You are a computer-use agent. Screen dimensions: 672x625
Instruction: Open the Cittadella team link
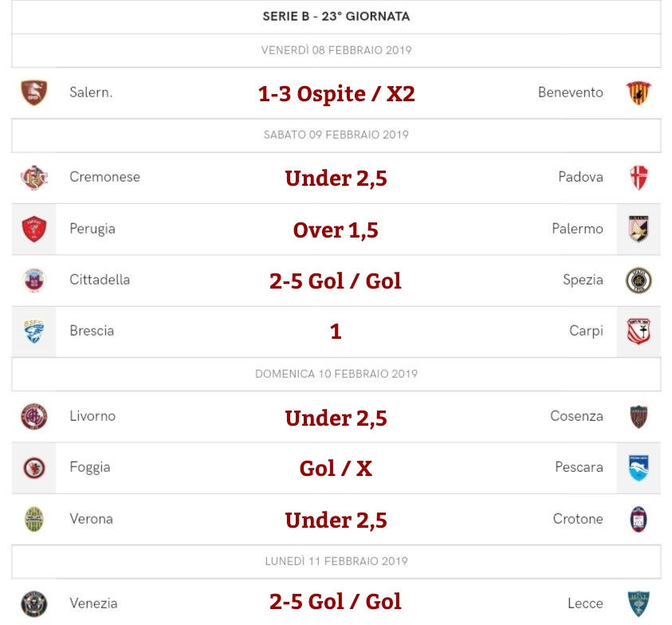pyautogui.click(x=100, y=280)
